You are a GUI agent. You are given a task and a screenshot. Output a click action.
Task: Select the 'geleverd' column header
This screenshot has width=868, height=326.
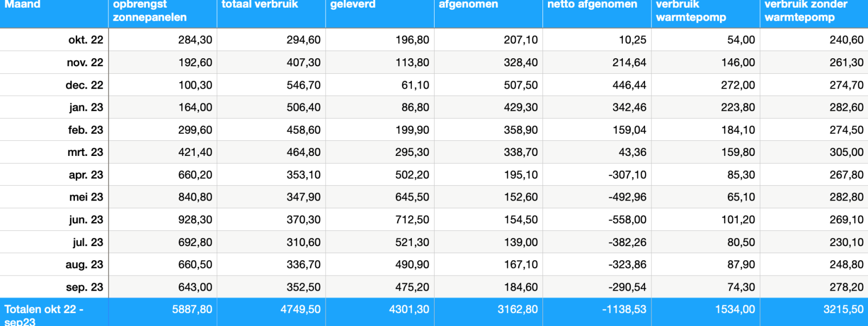click(353, 5)
